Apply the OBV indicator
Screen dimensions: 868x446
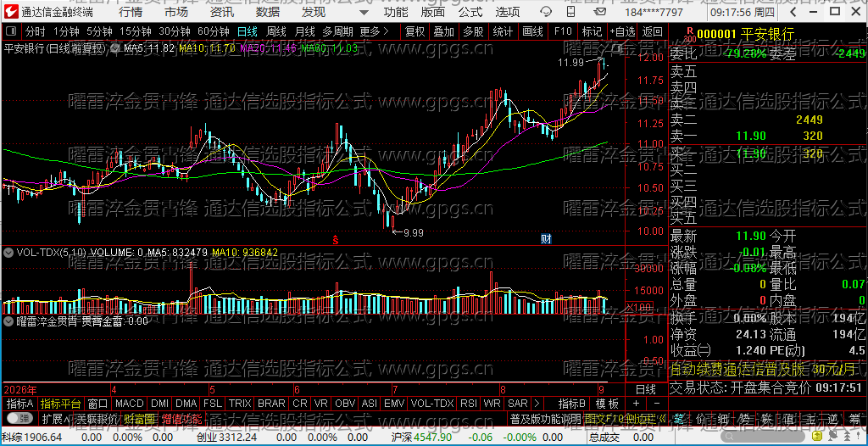[346, 403]
